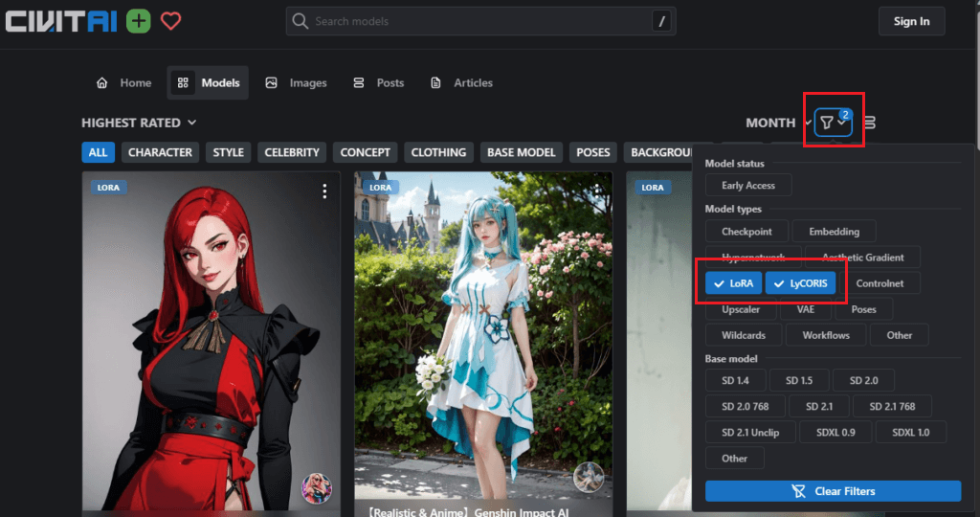Select Other base model filter
The height and width of the screenshot is (517, 980).
[x=734, y=459]
